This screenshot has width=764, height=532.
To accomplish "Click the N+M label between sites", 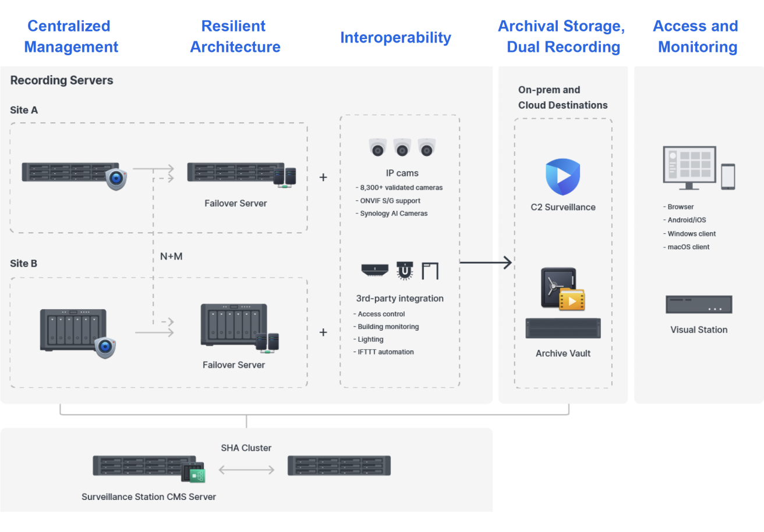I will coord(171,256).
